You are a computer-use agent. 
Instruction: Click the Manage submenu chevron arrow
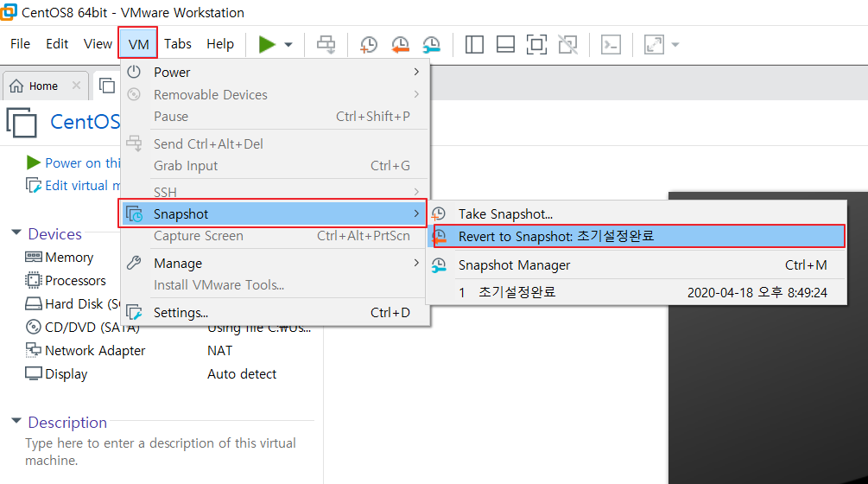[x=416, y=263]
